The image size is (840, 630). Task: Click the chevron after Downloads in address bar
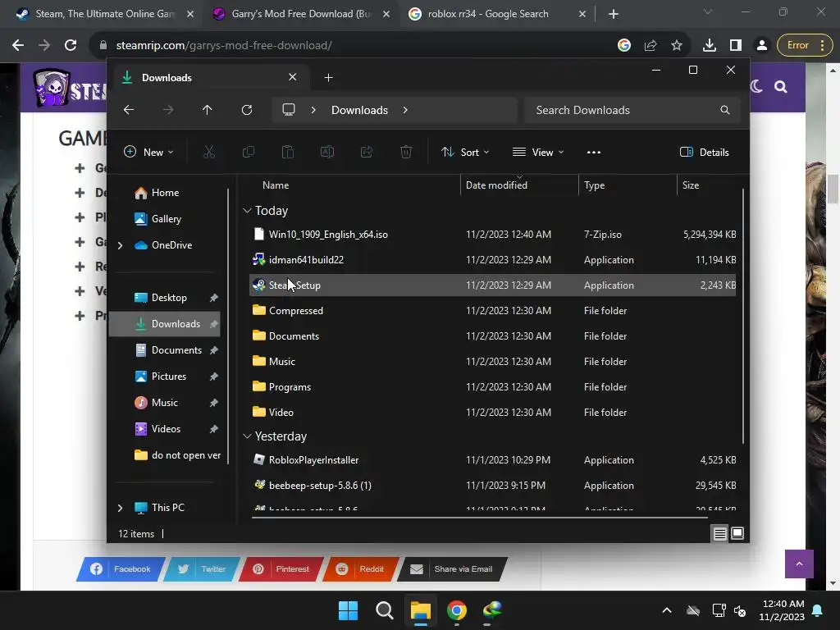[405, 110]
